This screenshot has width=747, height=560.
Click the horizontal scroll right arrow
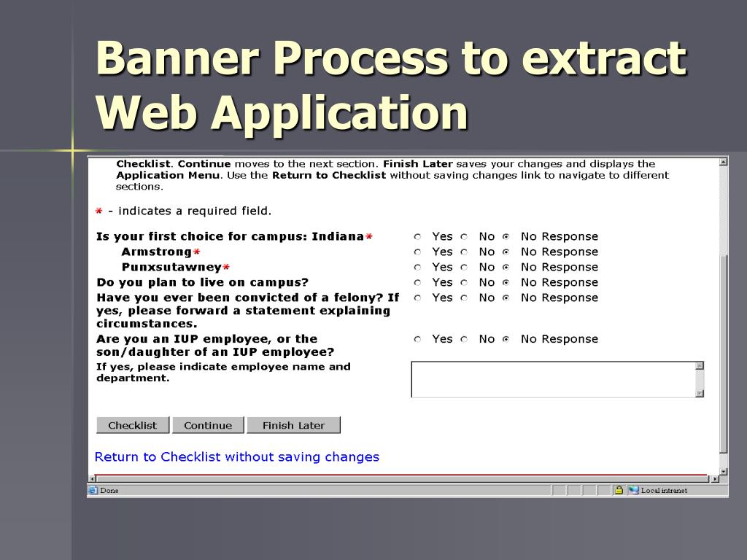point(714,478)
